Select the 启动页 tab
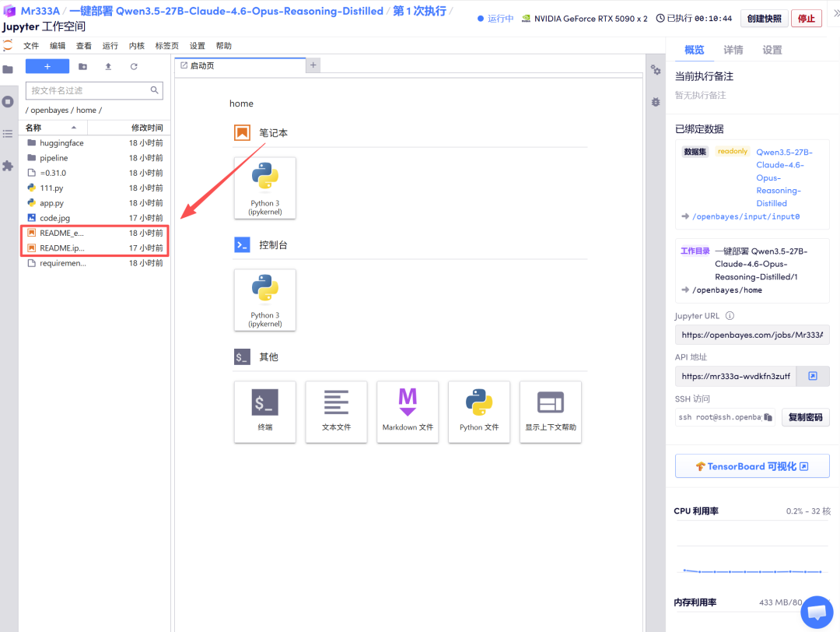Viewport: 840px width, 632px height. tap(240, 65)
